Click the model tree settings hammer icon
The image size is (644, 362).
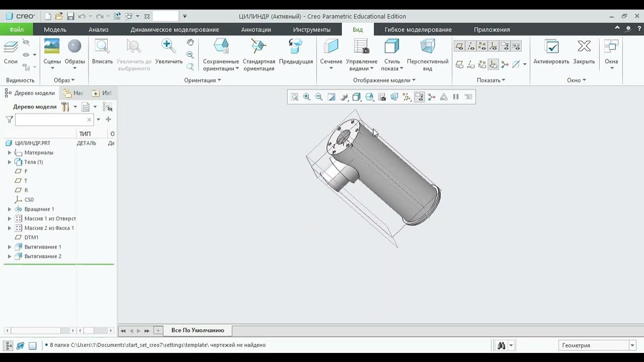click(65, 107)
